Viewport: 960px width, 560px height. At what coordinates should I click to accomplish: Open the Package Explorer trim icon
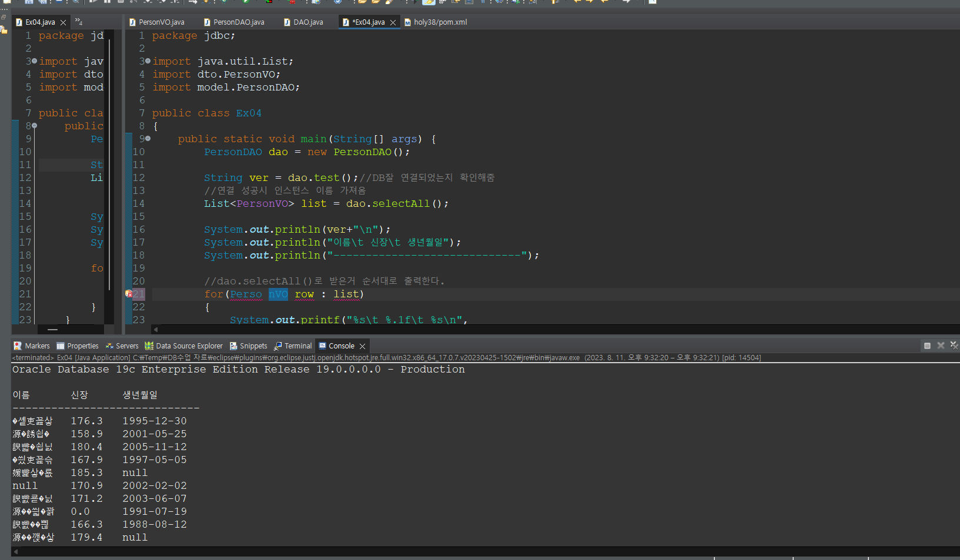pyautogui.click(x=4, y=29)
